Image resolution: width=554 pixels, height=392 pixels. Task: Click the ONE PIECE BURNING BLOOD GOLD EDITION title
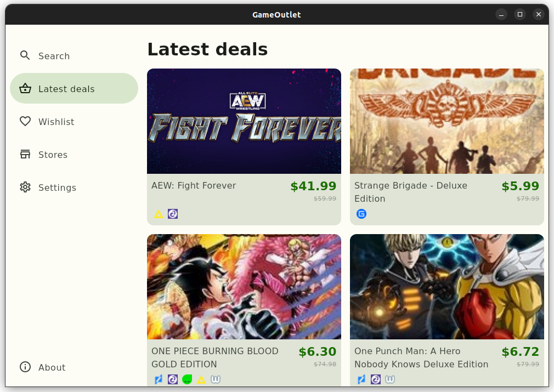(215, 357)
